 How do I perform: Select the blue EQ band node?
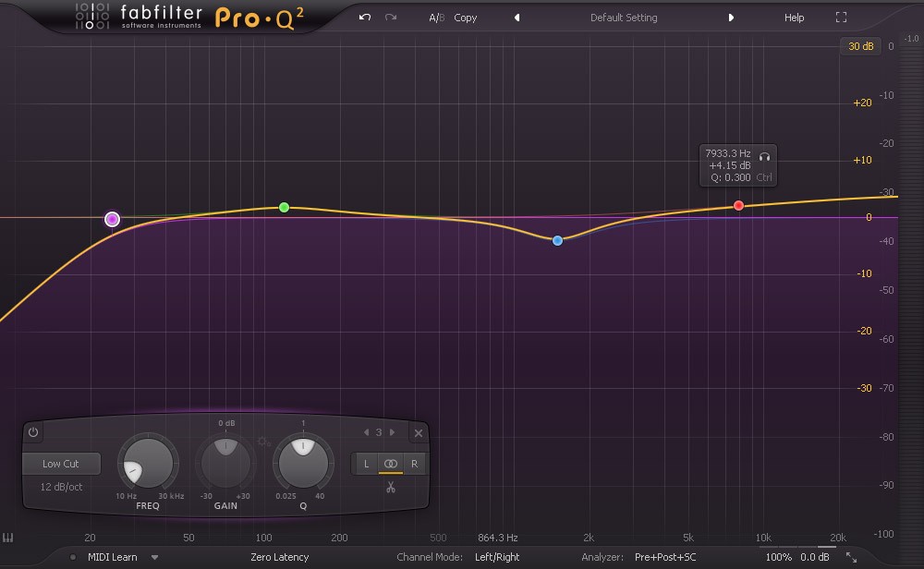click(557, 240)
